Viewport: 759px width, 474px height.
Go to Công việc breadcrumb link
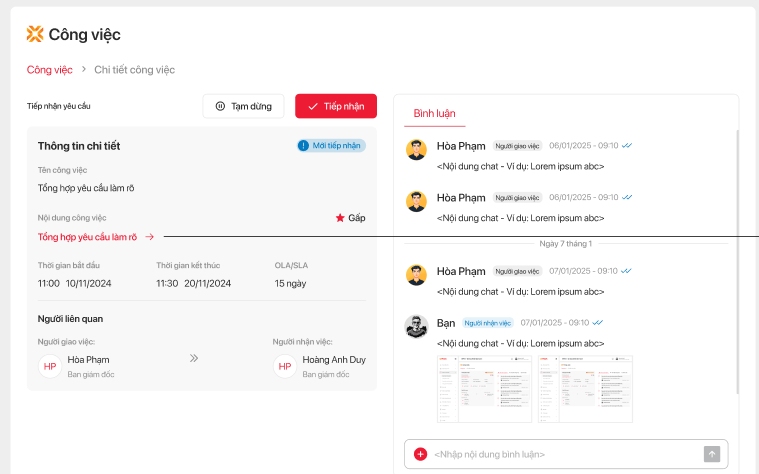(49, 70)
